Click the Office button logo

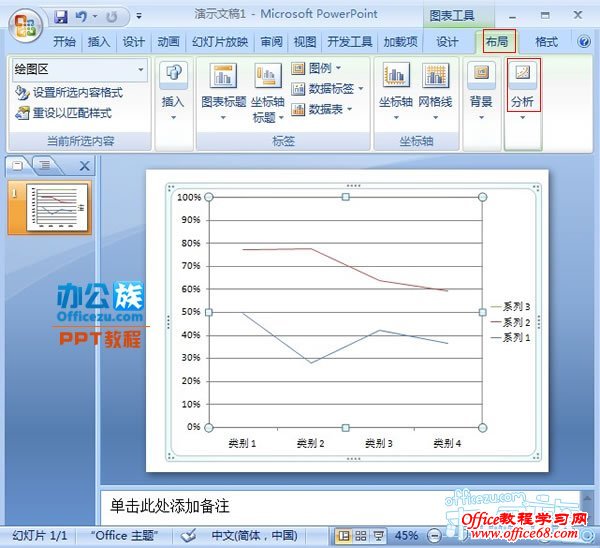click(26, 22)
